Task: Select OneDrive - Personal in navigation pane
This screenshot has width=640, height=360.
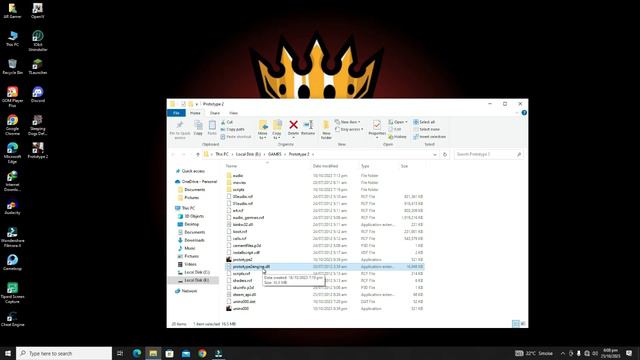Action: pyautogui.click(x=196, y=182)
